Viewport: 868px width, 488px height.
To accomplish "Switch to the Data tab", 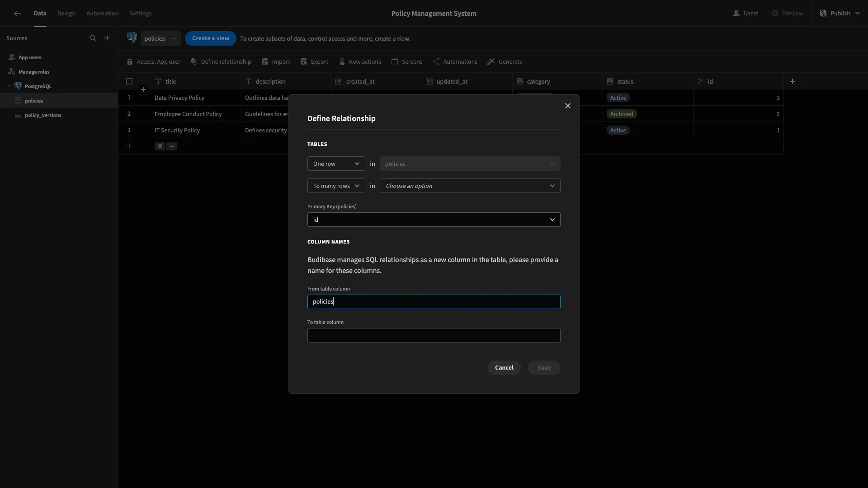I will [40, 14].
